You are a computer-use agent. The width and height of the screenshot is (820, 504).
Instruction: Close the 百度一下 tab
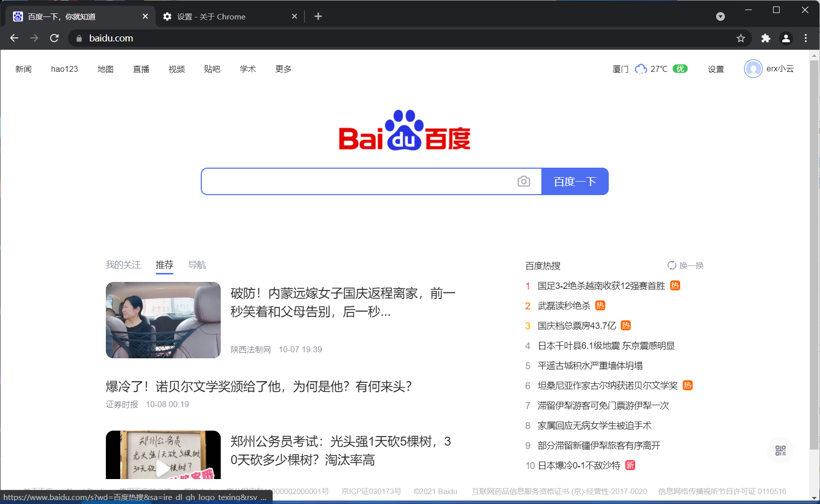tap(145, 16)
